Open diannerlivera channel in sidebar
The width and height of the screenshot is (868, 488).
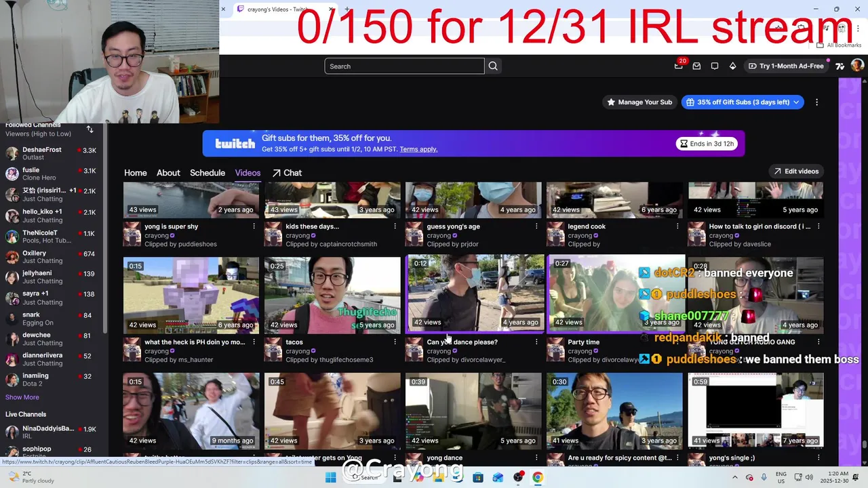(x=52, y=359)
